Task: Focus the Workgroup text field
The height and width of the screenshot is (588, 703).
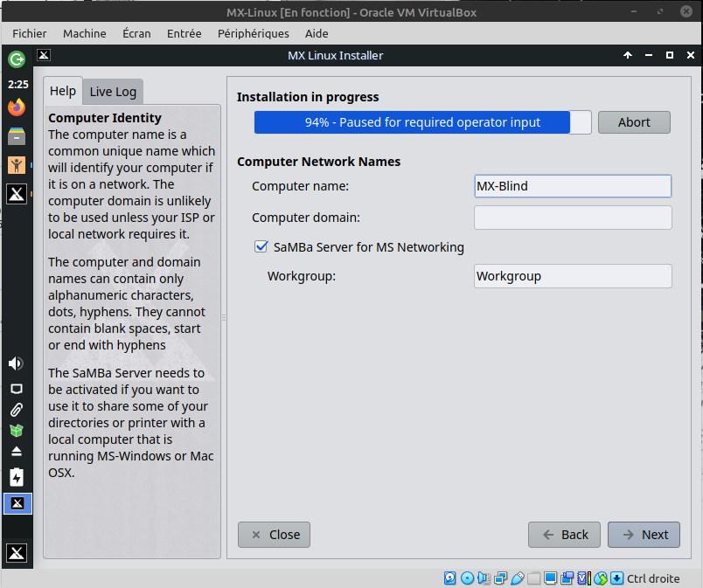Action: [x=573, y=276]
